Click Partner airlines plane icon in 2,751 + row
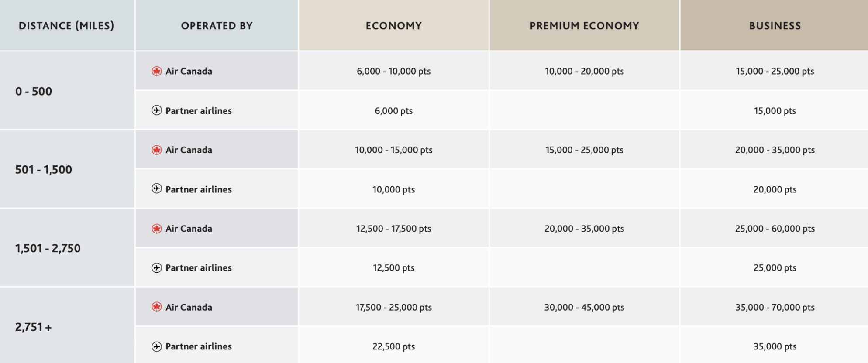Viewport: 868px width, 363px height. pyautogui.click(x=157, y=346)
